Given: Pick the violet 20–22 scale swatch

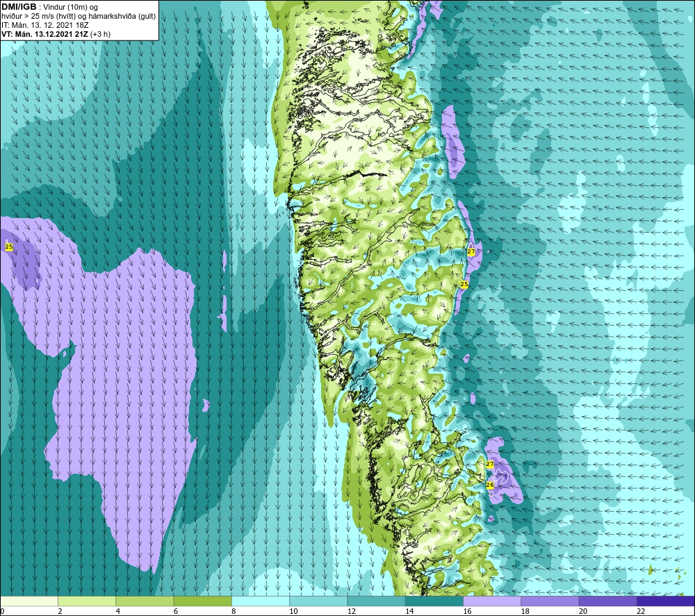Looking at the screenshot, I should point(607,601).
